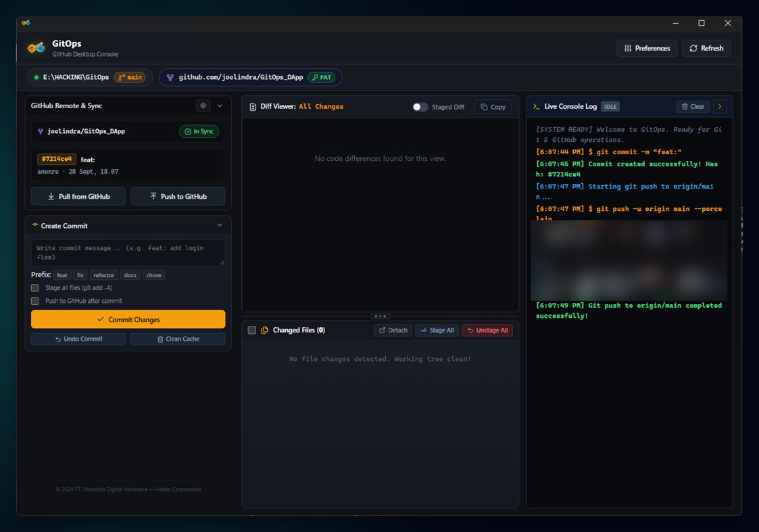Collapse console with the right chevron
The image size is (759, 532).
click(720, 107)
